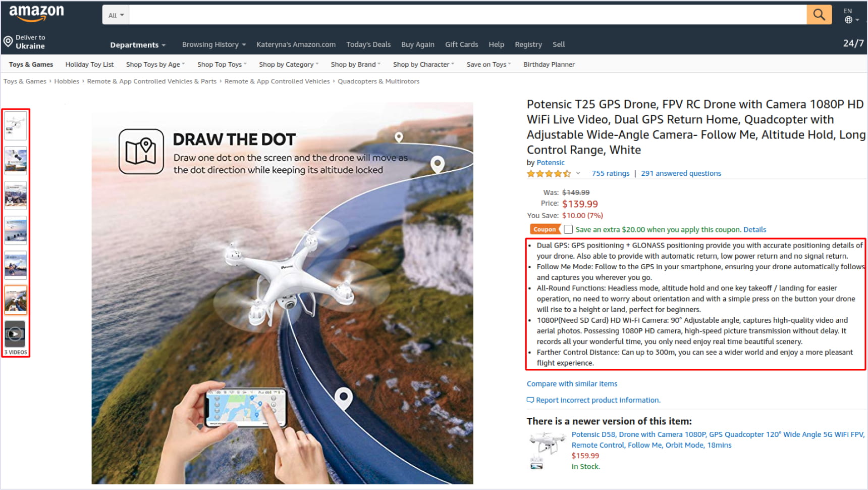This screenshot has width=868, height=490.
Task: Click the Sell link in the navigation bar
Action: coord(559,44)
